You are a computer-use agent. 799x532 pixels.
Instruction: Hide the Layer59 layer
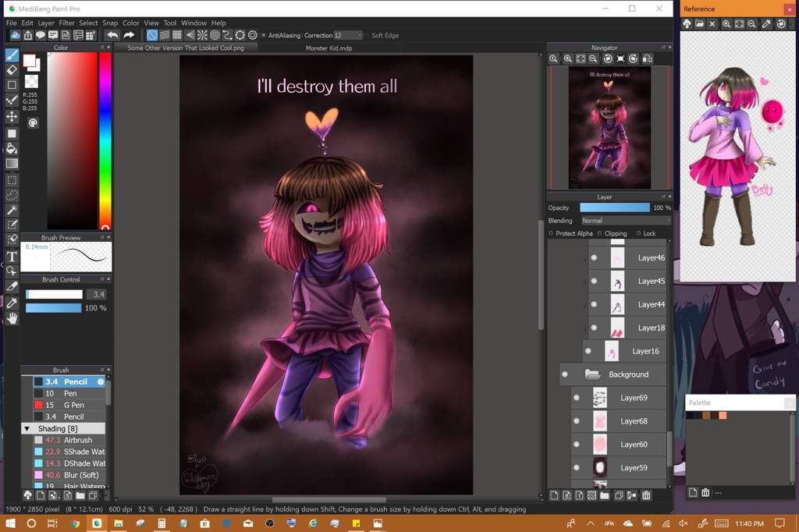coord(577,468)
